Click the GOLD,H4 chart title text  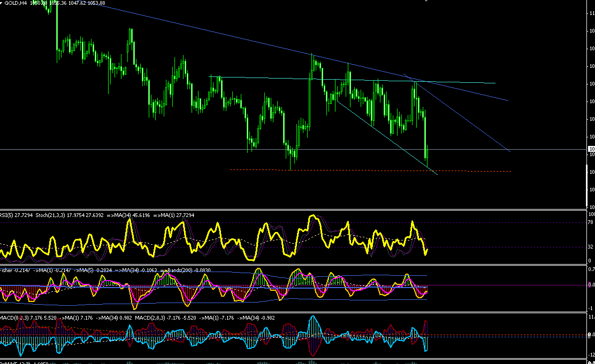tap(15, 3)
